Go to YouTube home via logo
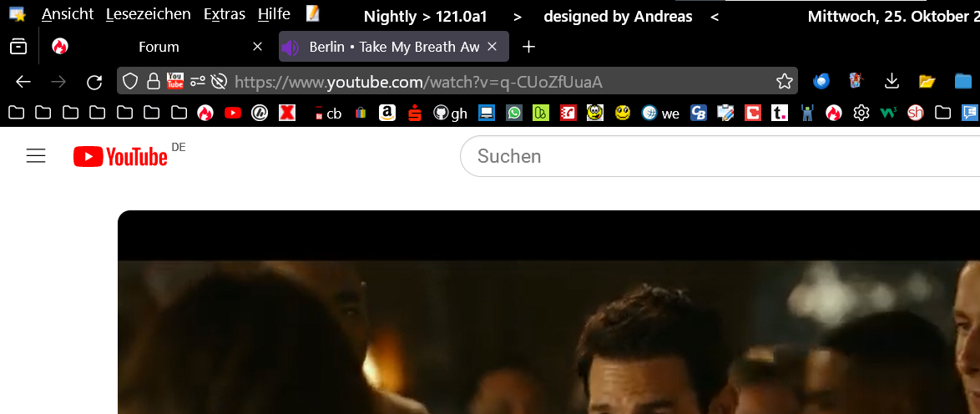Viewport: 980px width, 414px height. pos(120,156)
